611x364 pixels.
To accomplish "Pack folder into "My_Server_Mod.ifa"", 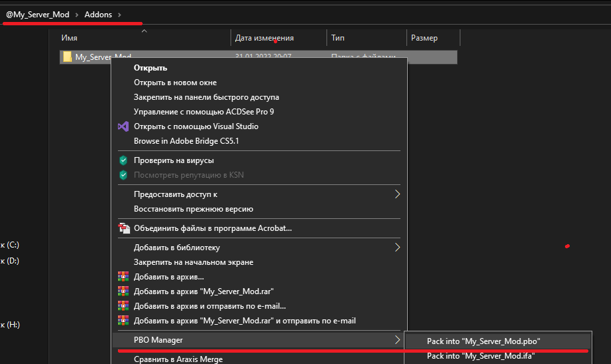I will click(x=481, y=356).
